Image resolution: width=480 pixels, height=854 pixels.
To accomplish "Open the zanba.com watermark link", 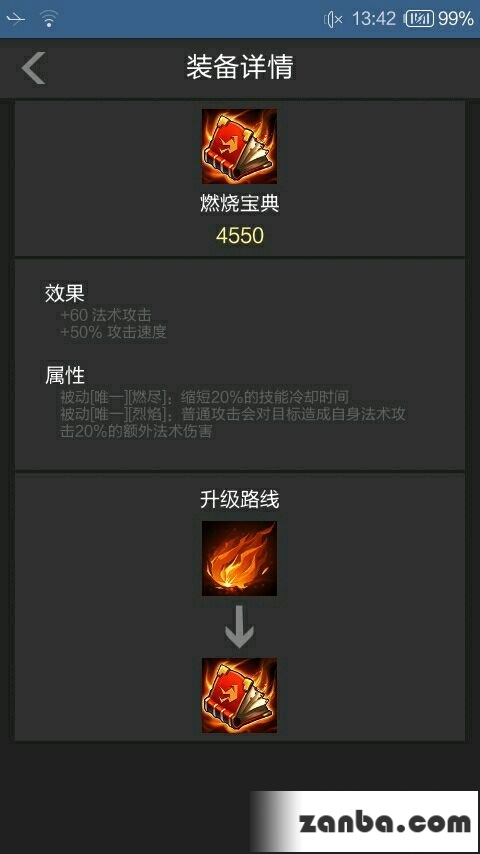I will [x=385, y=822].
